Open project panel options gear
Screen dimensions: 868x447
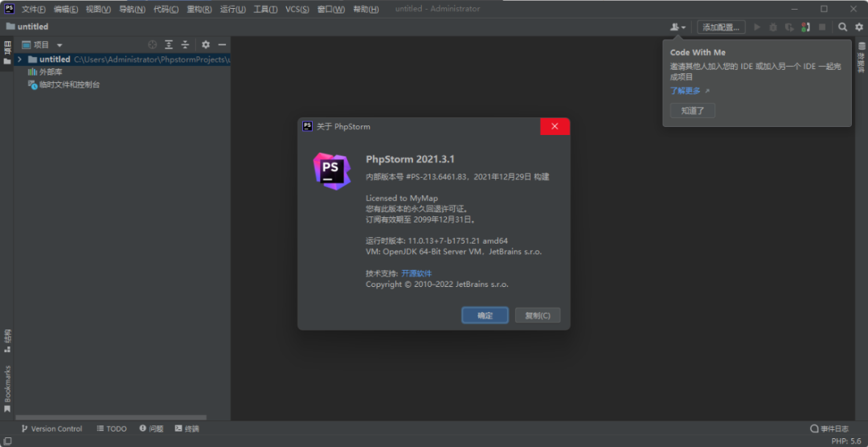(x=206, y=45)
